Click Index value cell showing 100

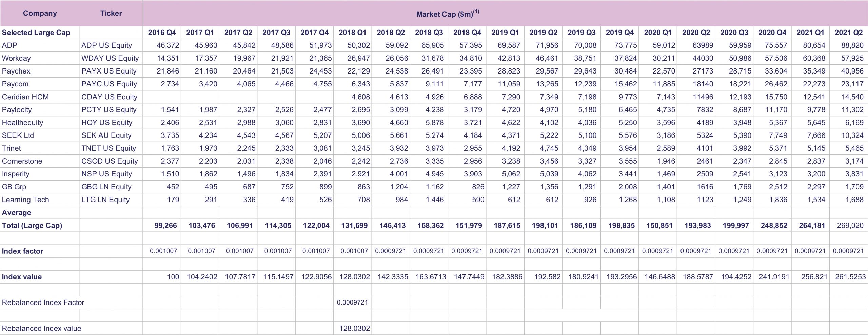click(x=173, y=277)
